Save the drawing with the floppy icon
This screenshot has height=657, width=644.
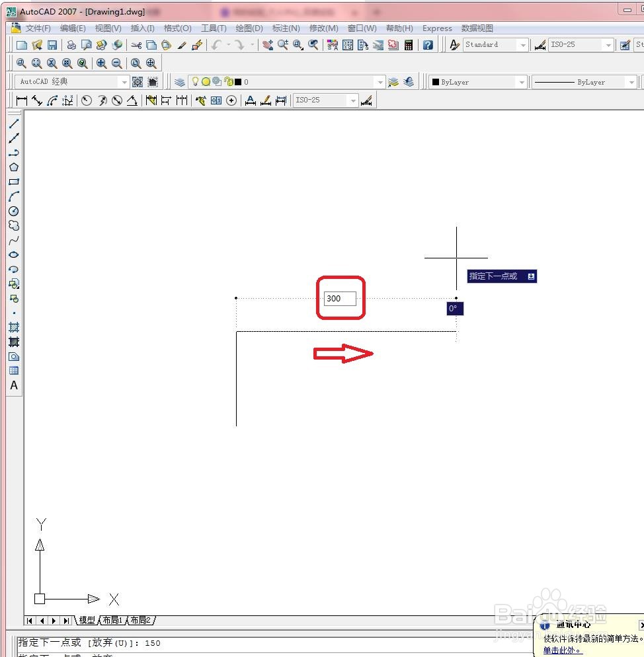pos(52,45)
